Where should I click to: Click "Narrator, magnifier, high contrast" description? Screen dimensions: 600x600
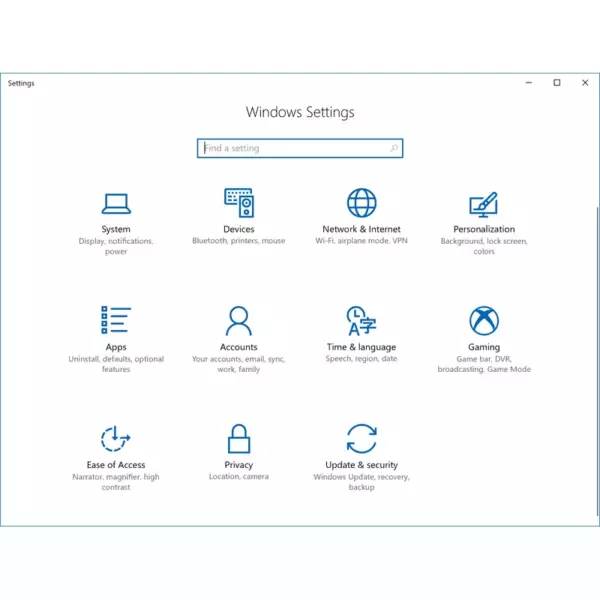click(116, 482)
